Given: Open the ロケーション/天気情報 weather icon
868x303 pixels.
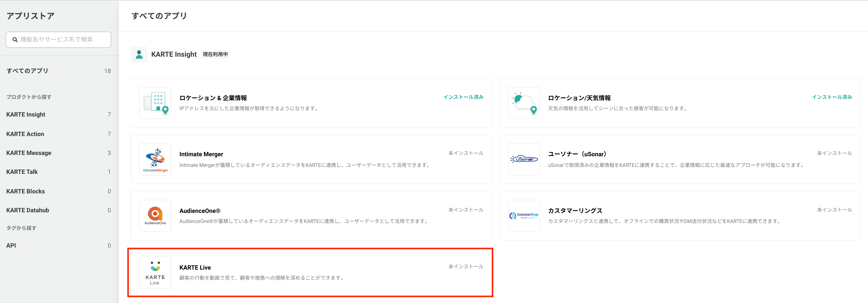Looking at the screenshot, I should [524, 103].
